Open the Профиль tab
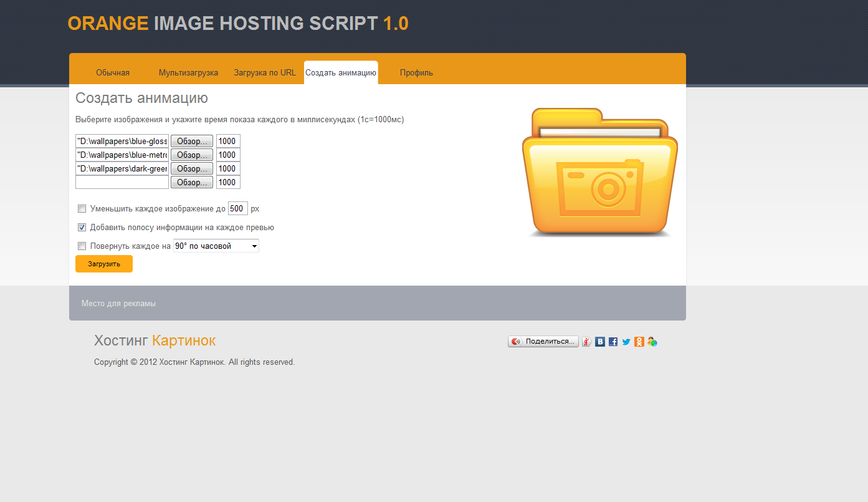Viewport: 868px width, 502px height. [416, 73]
